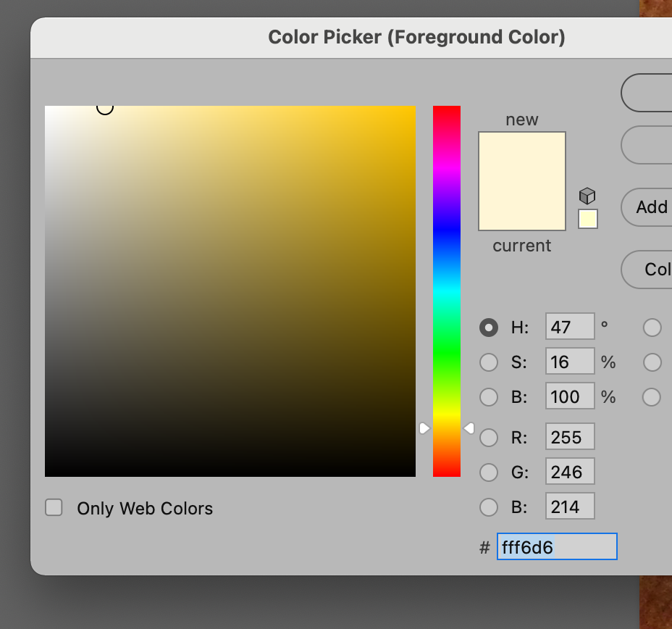Click the gamut warning cube icon
This screenshot has height=629, width=672.
587,195
